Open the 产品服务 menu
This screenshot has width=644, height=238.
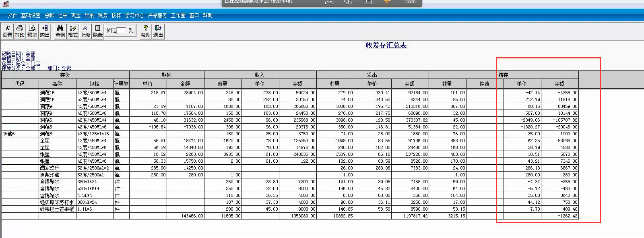[x=157, y=15]
